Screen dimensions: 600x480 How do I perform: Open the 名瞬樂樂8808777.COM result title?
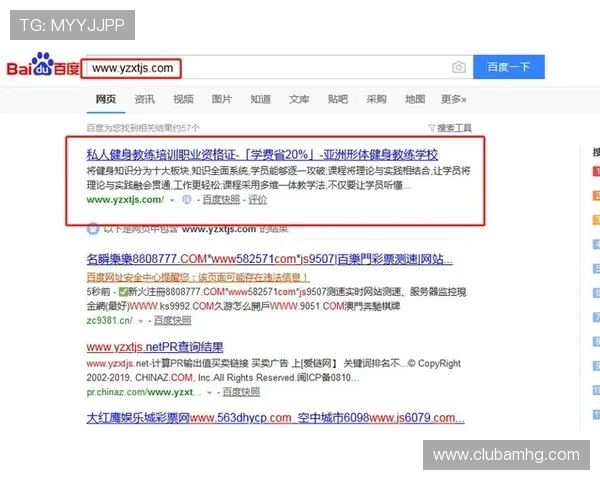click(269, 260)
